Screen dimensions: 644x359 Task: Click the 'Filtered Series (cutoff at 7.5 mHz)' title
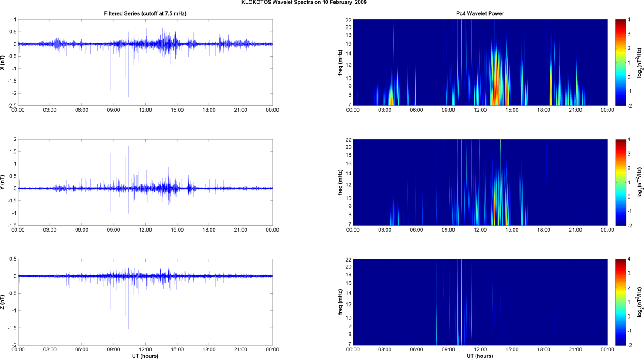145,13
